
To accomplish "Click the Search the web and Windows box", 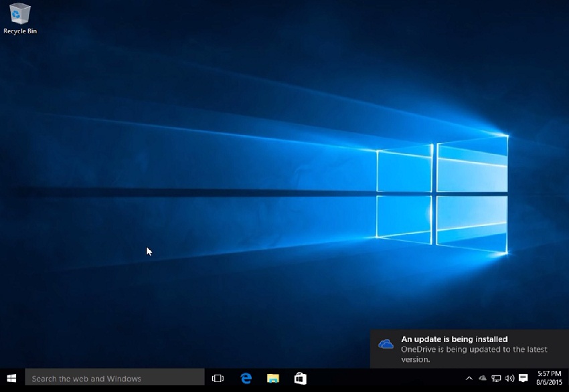I will pos(114,379).
